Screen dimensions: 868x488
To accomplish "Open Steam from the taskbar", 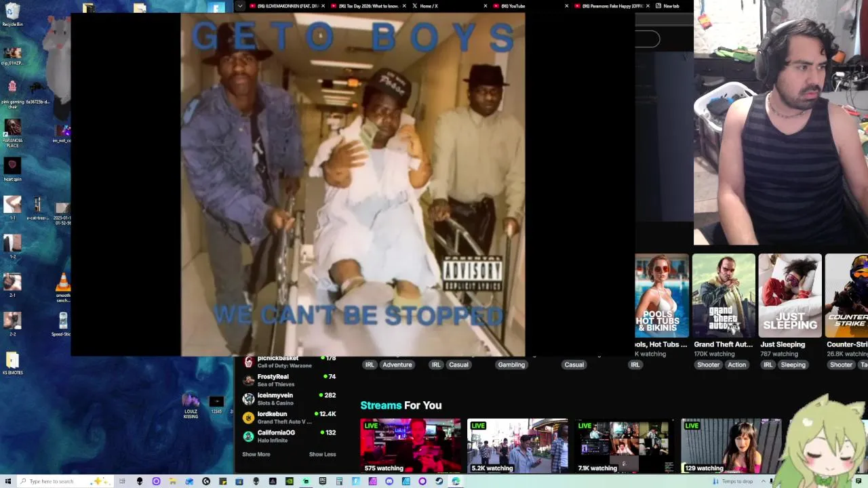I will pos(439,481).
